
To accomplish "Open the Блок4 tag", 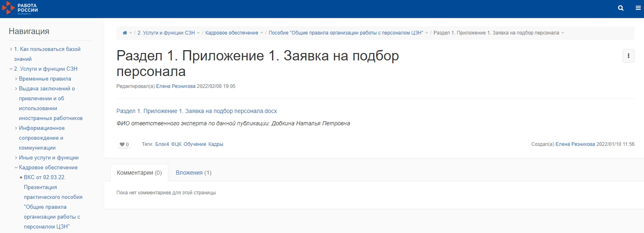I will tap(162, 144).
